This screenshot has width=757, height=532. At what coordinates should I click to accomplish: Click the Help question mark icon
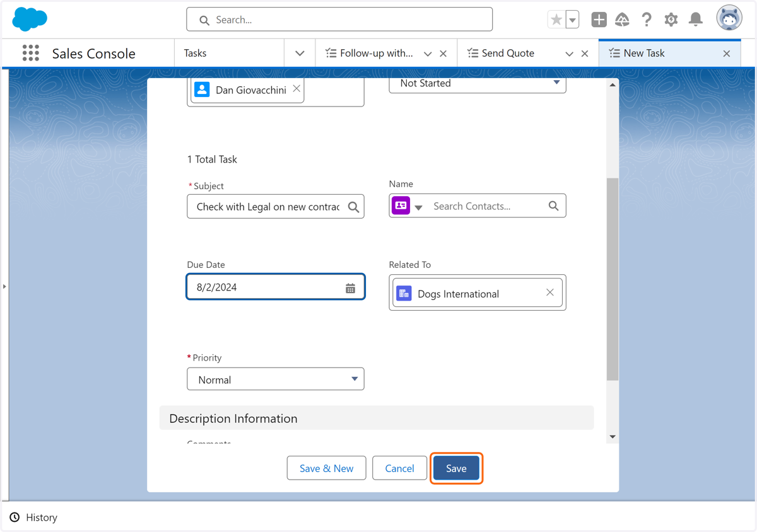[647, 20]
